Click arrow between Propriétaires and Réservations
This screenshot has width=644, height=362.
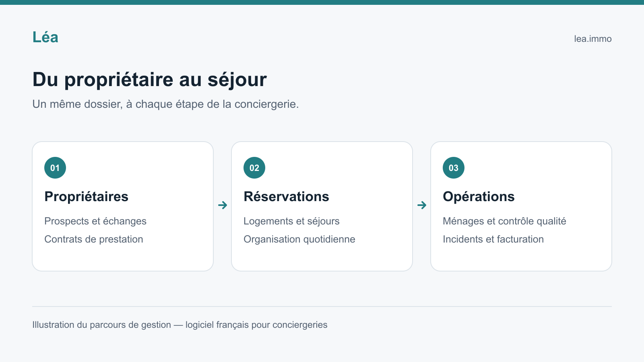[x=223, y=205]
